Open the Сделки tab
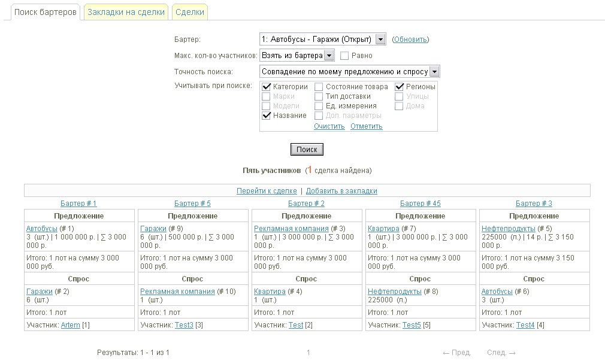This screenshot has height=364, width=605. (190, 12)
